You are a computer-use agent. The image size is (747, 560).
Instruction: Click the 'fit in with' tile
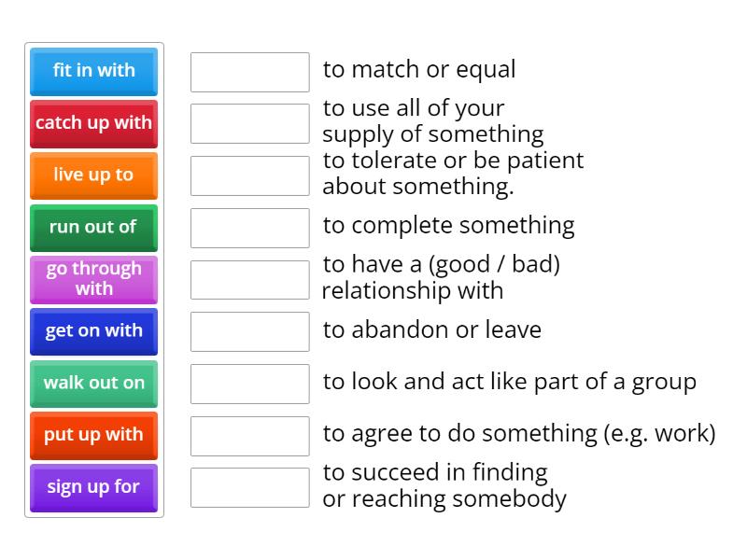93,71
